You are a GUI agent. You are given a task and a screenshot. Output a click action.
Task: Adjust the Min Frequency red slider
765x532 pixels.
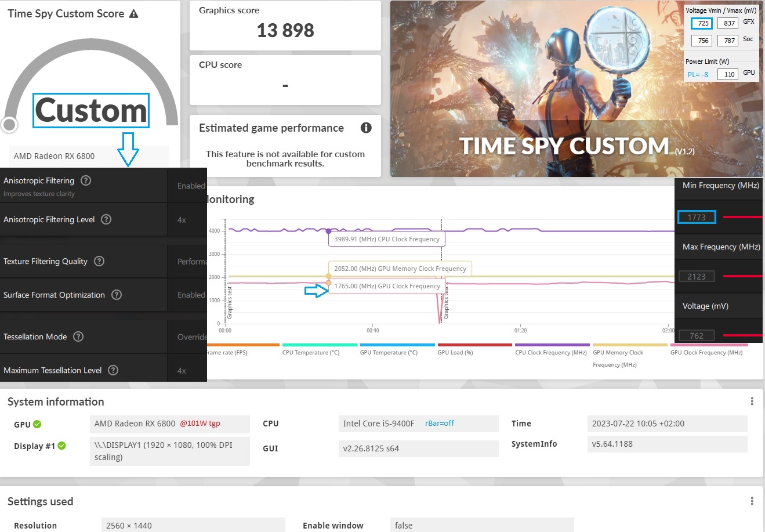click(x=743, y=217)
